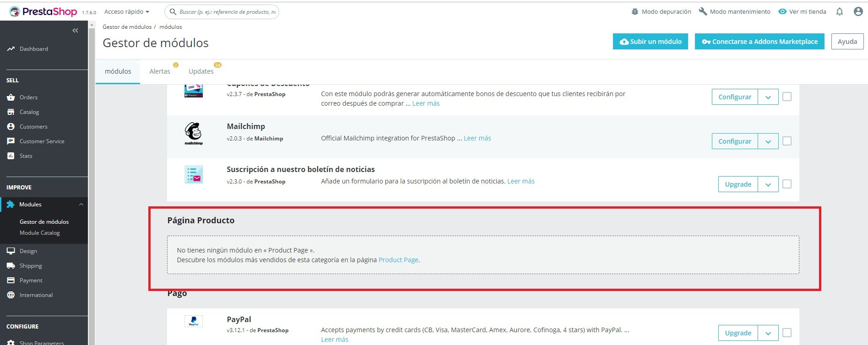Click the Página Producto section heading
Image resolution: width=868 pixels, height=345 pixels.
pos(201,221)
